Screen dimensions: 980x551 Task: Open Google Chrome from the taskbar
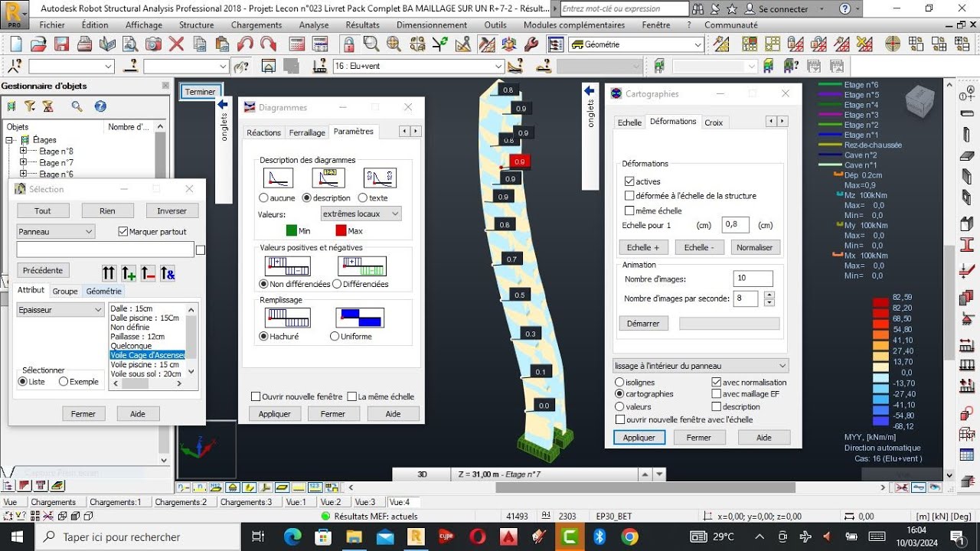coord(629,536)
